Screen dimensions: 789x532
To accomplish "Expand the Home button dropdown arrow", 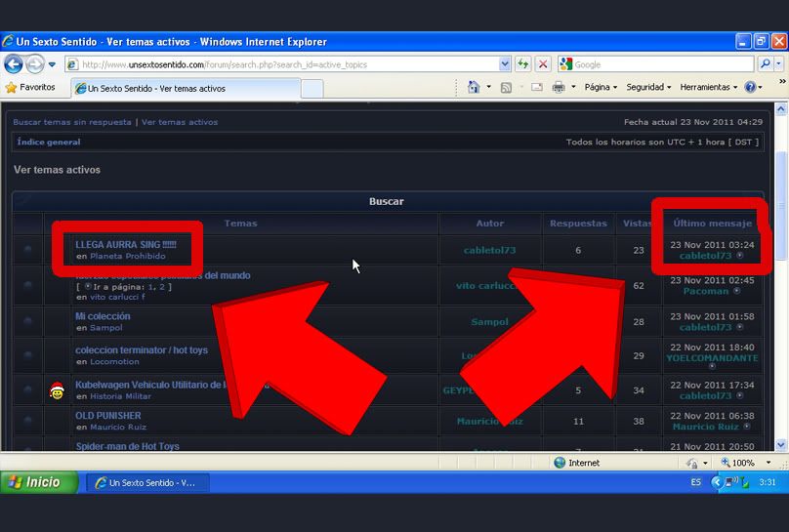I will tap(488, 87).
